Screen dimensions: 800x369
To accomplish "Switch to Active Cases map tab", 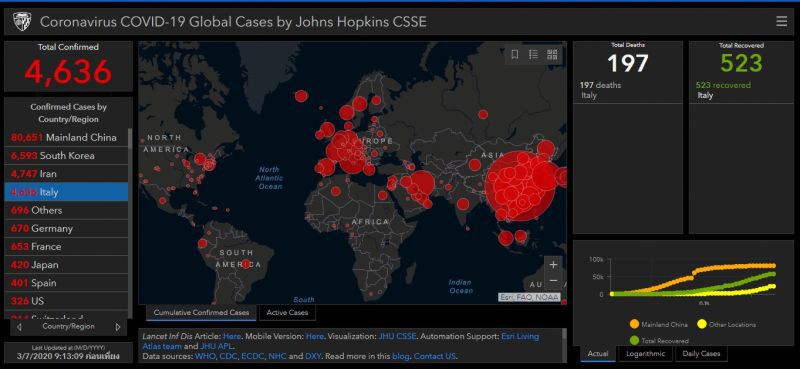I will pyautogui.click(x=287, y=312).
